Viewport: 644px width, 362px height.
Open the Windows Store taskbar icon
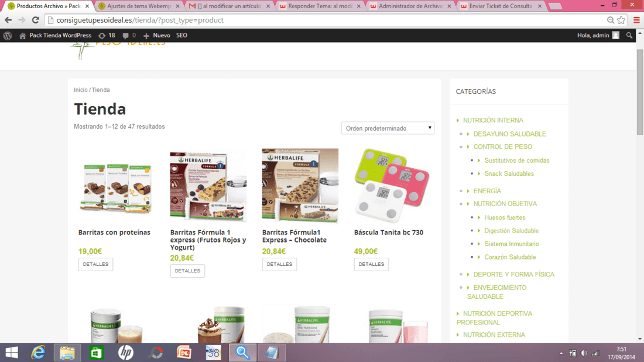(x=97, y=353)
